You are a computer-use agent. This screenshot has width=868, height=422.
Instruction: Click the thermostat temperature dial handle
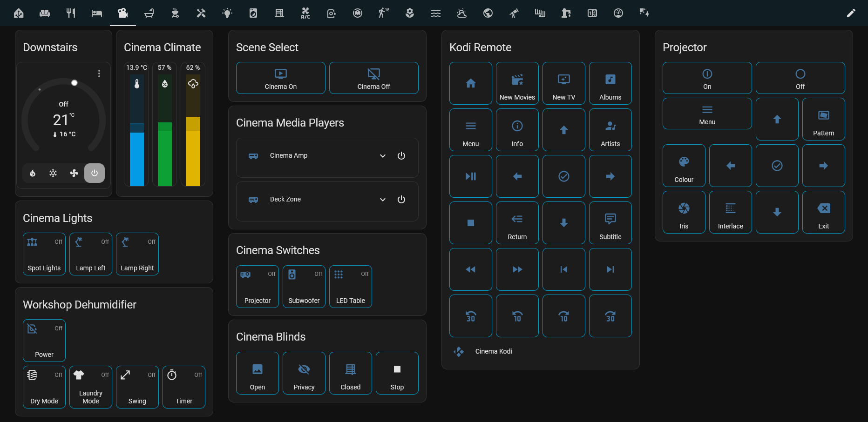(x=75, y=83)
